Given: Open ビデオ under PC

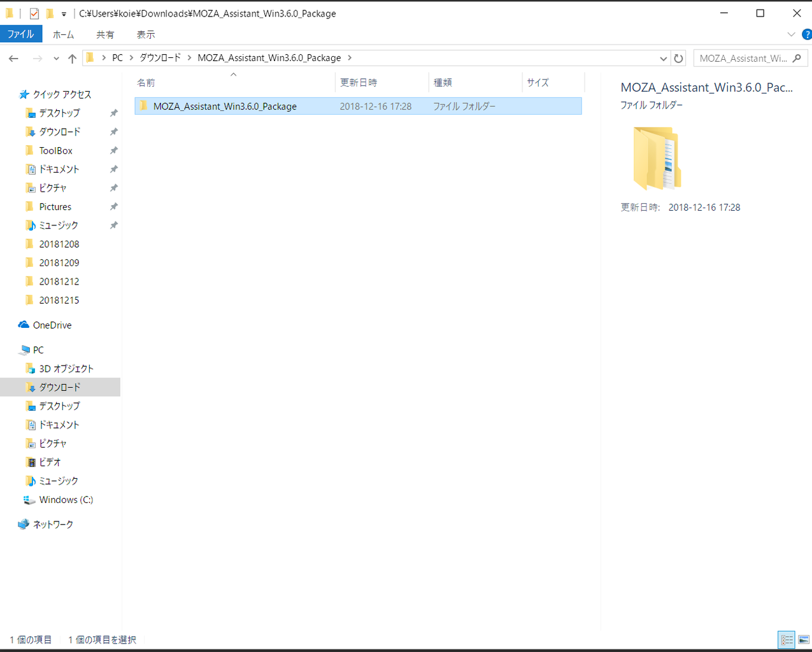Looking at the screenshot, I should (x=50, y=462).
